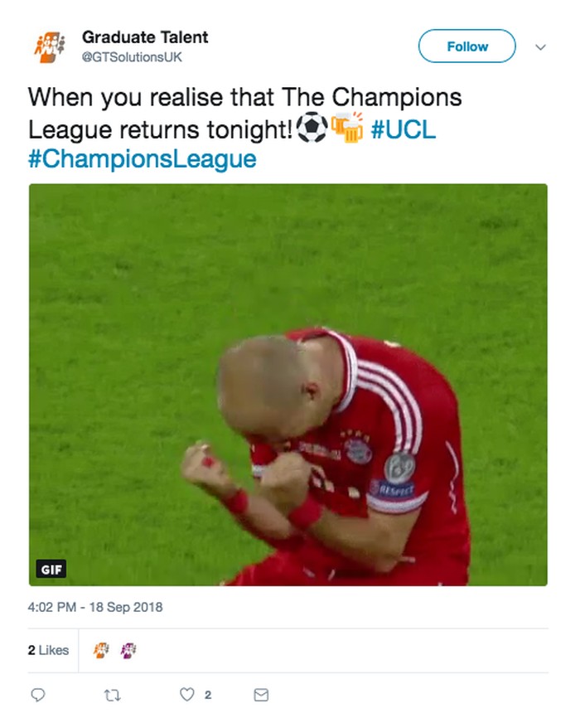Image resolution: width=580 pixels, height=728 pixels.
Task: Open the 4:02 PM - 18 Sep 2018 timestamp
Action: [x=95, y=607]
